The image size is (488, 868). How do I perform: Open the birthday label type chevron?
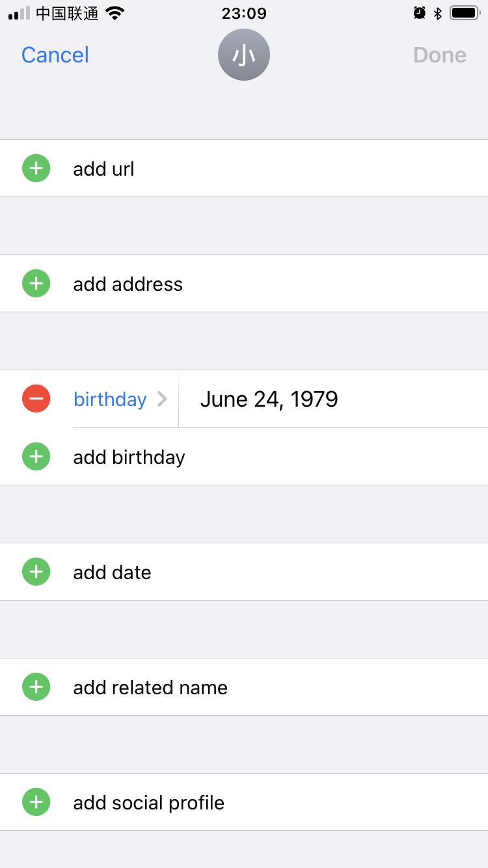[x=162, y=399]
